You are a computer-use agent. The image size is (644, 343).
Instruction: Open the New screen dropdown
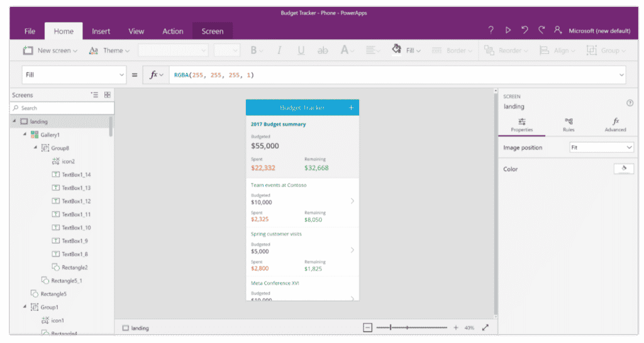[x=50, y=50]
